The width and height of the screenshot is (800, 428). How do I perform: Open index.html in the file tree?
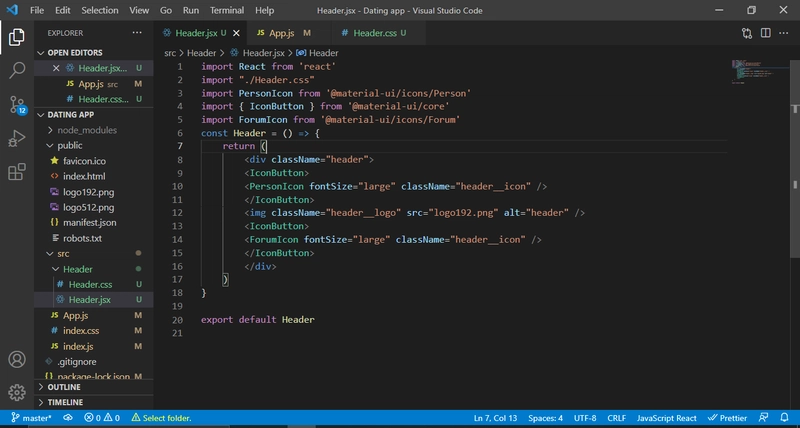click(x=94, y=176)
